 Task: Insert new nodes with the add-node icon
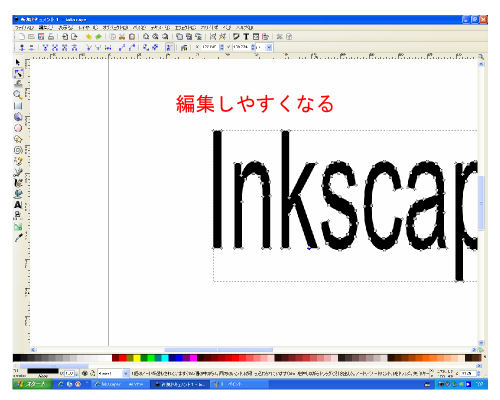pyautogui.click(x=22, y=48)
